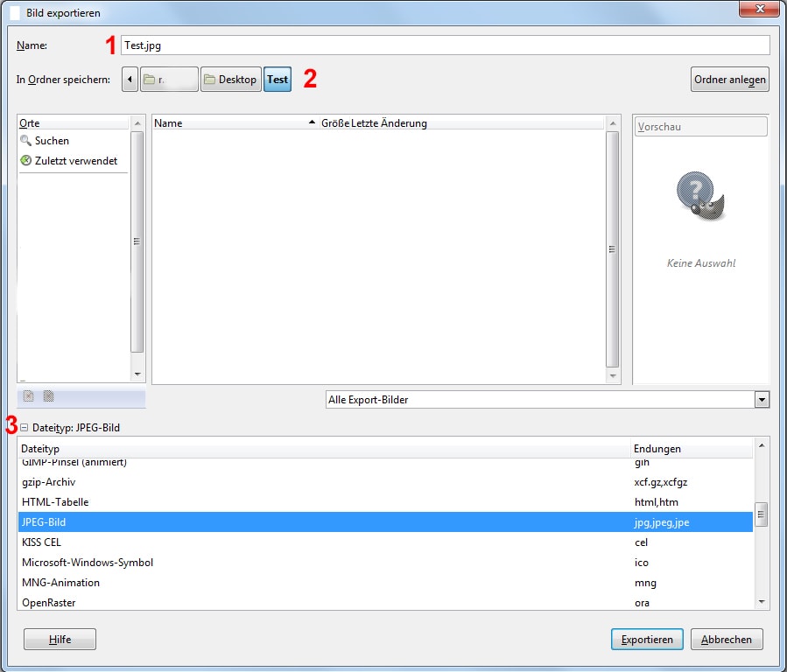Select Microsoft-Windows-Symbol file type
This screenshot has height=672, width=787.
pyautogui.click(x=88, y=563)
